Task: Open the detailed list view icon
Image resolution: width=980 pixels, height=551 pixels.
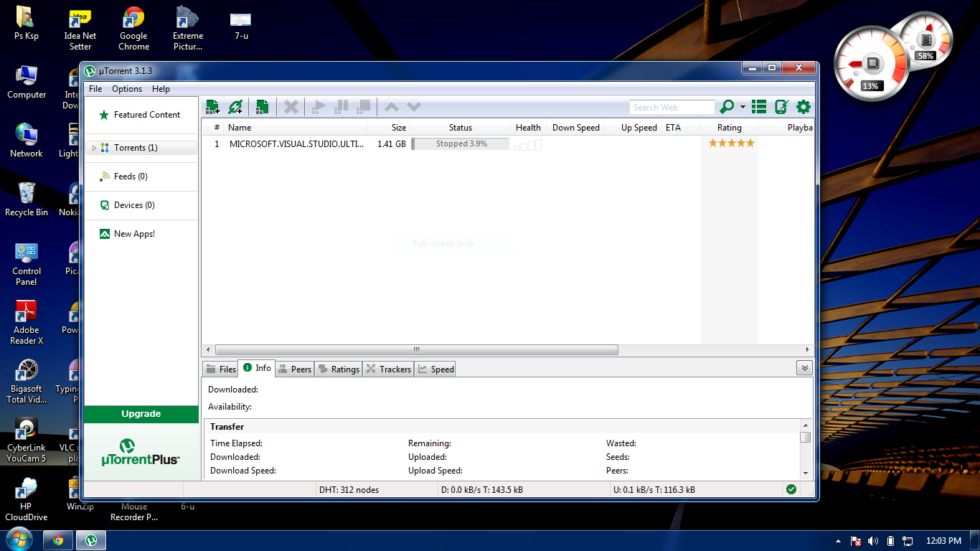Action: tap(758, 106)
